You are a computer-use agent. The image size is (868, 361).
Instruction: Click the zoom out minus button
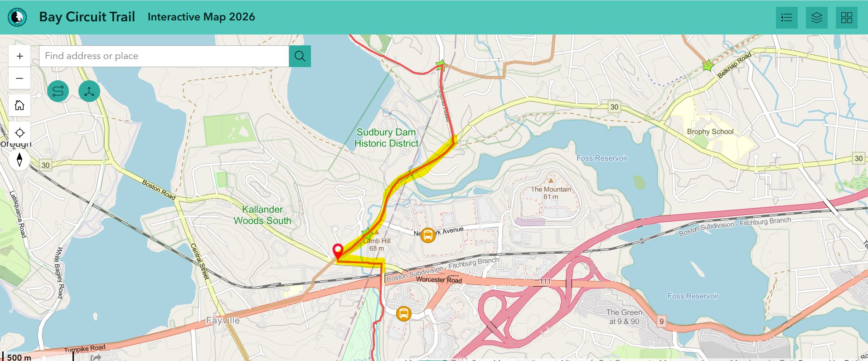pyautogui.click(x=19, y=78)
